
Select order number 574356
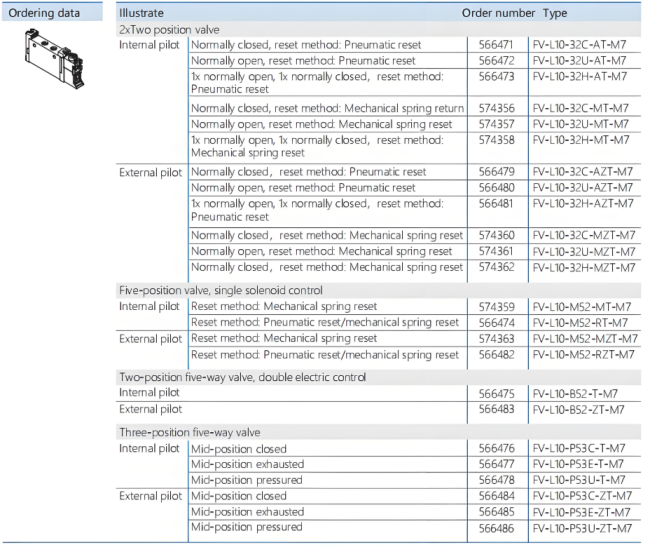tap(496, 108)
